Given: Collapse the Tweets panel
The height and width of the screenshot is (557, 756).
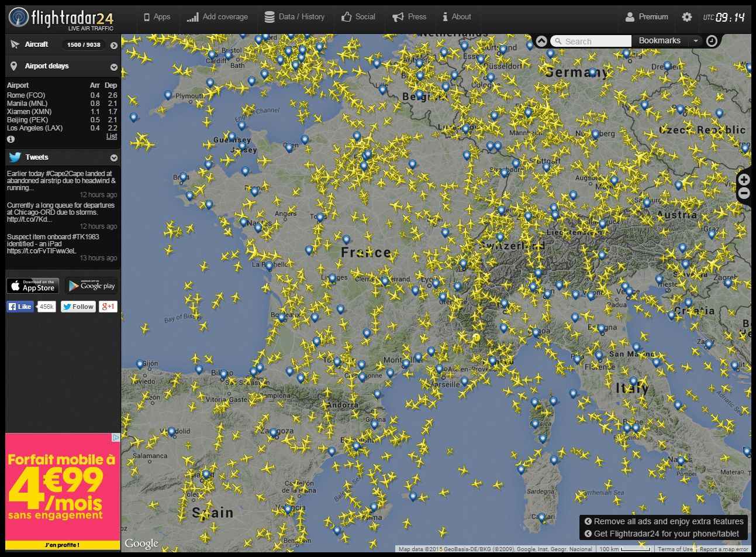Looking at the screenshot, I should click(x=114, y=157).
